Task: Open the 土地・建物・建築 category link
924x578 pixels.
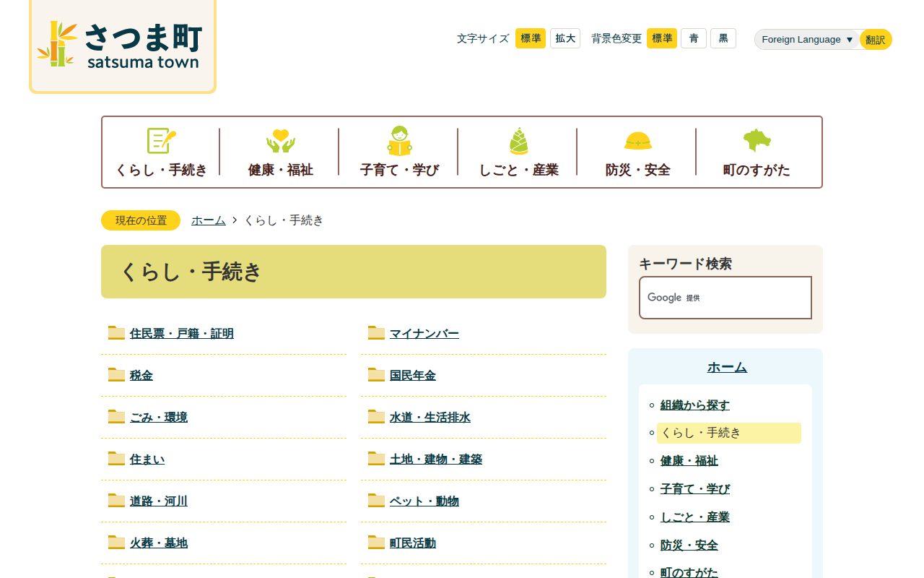Action: point(436,460)
